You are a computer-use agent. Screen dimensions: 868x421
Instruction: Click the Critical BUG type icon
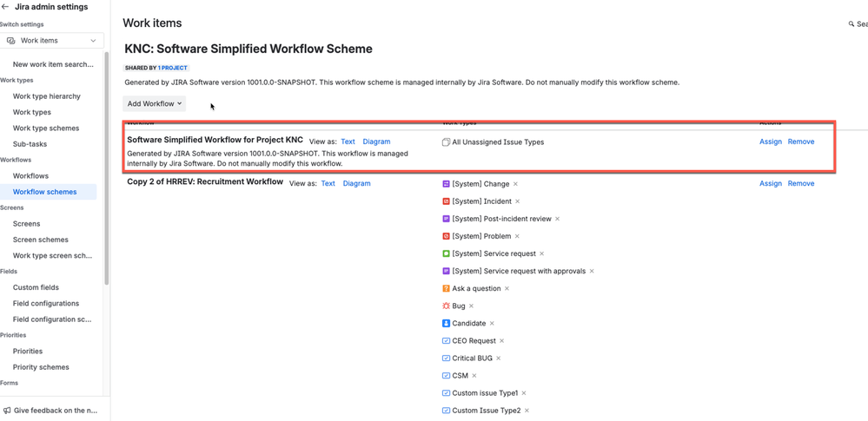(x=447, y=359)
